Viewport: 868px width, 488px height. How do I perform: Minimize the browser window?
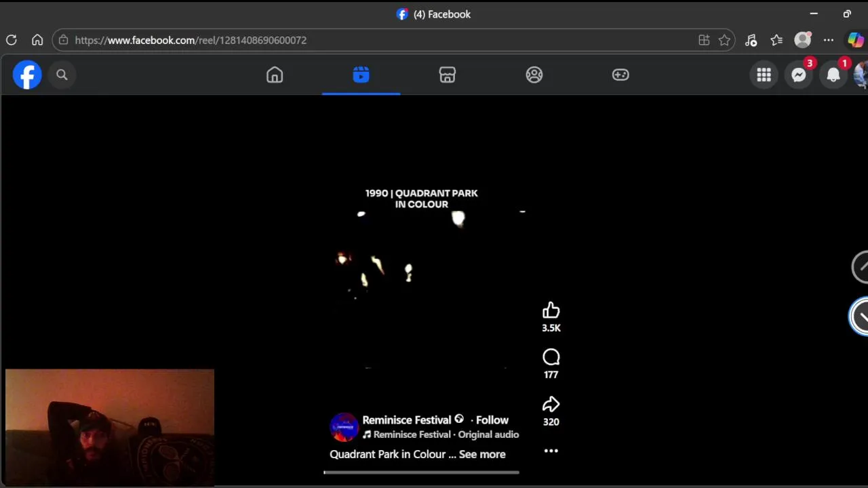[814, 14]
